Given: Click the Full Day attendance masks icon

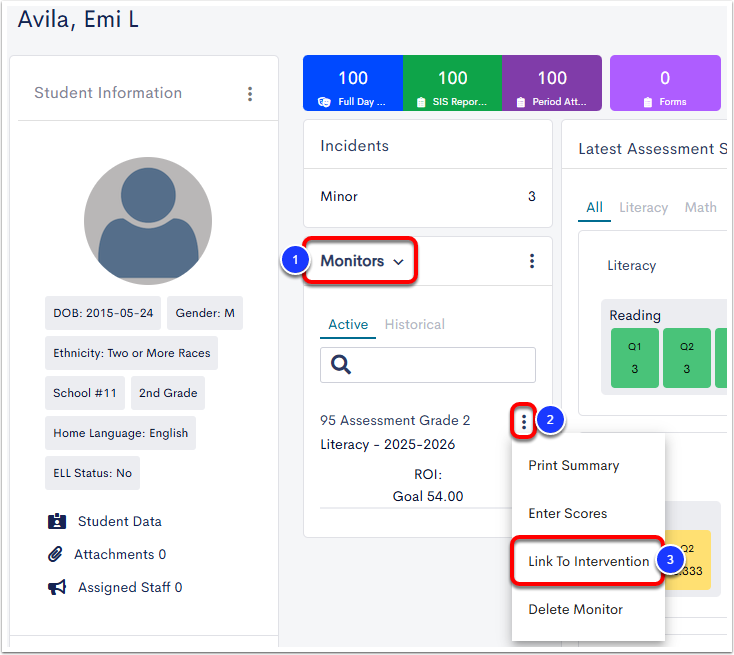Looking at the screenshot, I should 324,102.
